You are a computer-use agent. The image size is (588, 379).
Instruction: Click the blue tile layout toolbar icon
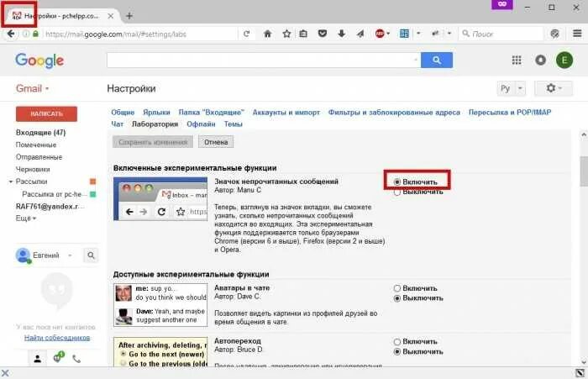click(404, 34)
